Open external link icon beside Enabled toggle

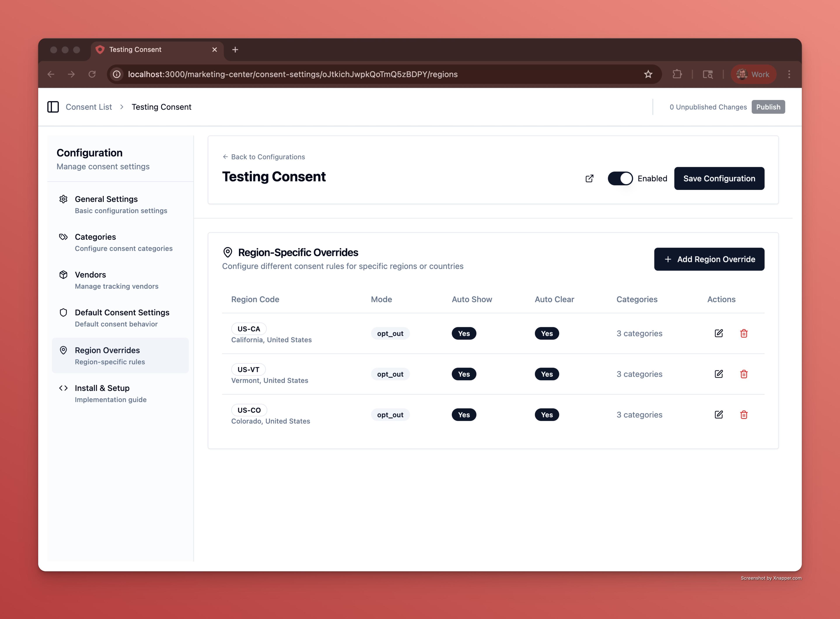point(589,178)
